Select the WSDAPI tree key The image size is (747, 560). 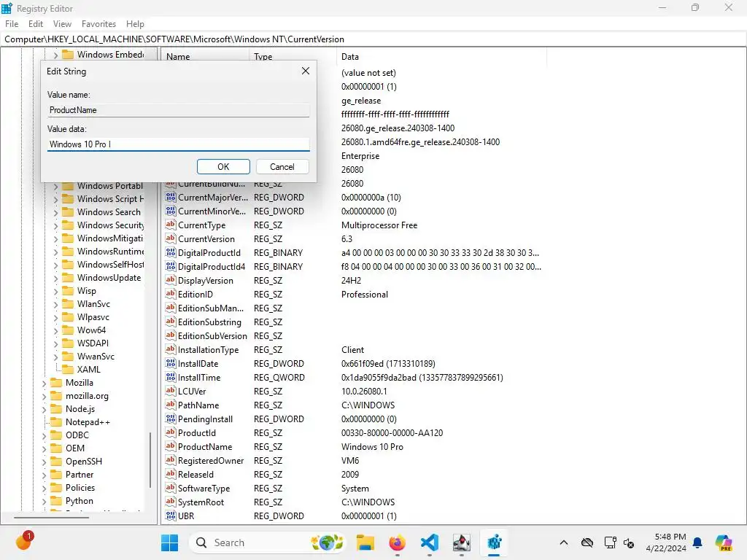point(93,343)
